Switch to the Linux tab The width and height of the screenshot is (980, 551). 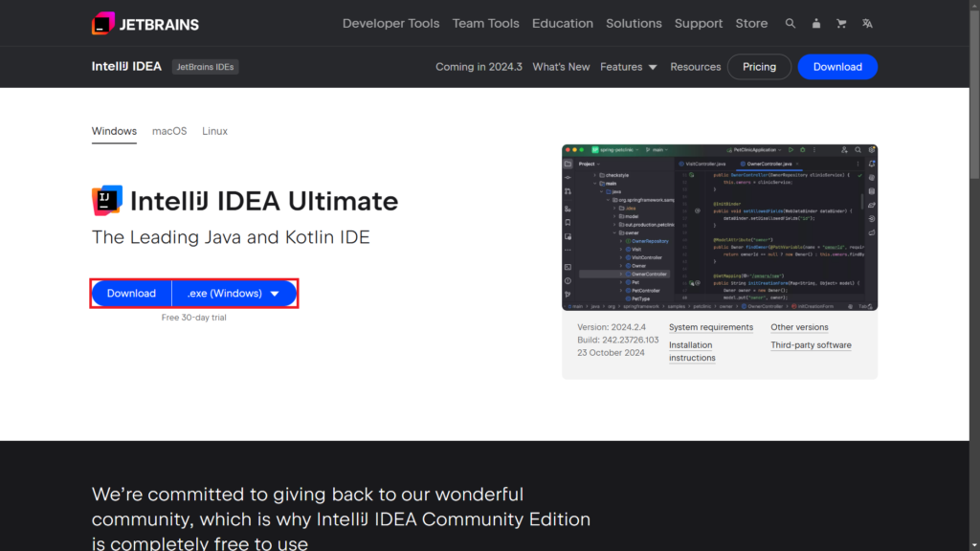point(214,131)
